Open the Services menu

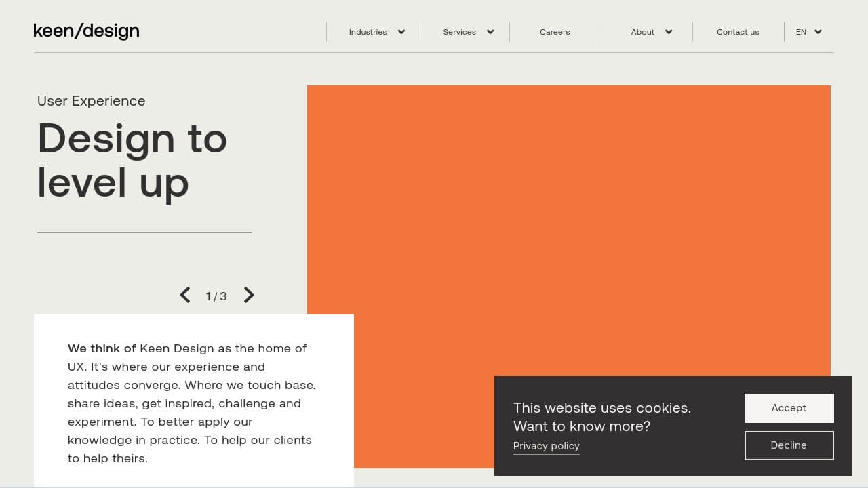459,32
